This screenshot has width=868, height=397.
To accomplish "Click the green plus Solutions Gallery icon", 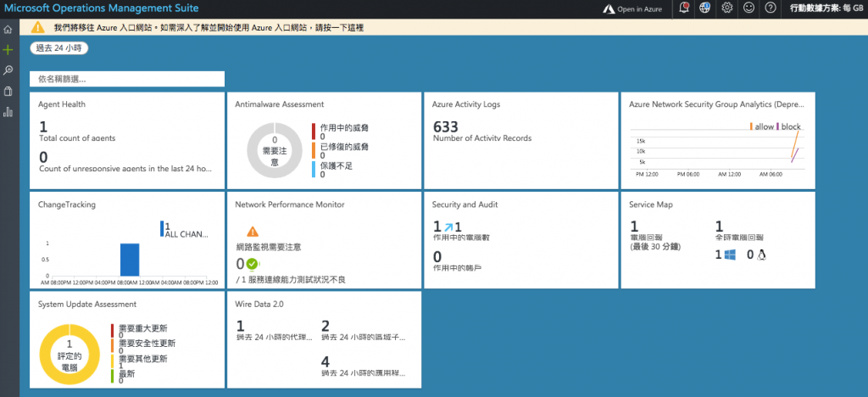I will pyautogui.click(x=8, y=50).
